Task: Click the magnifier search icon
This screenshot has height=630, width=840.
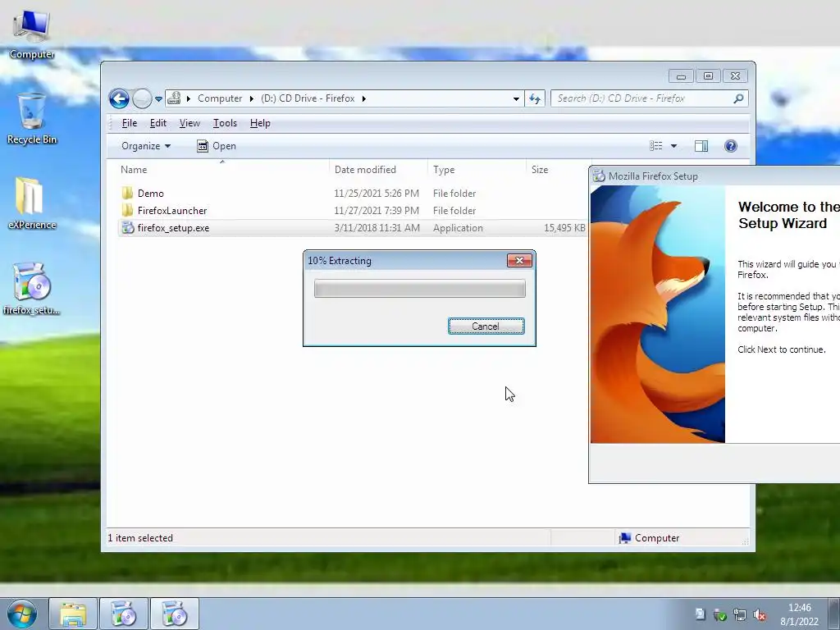Action: coord(739,98)
